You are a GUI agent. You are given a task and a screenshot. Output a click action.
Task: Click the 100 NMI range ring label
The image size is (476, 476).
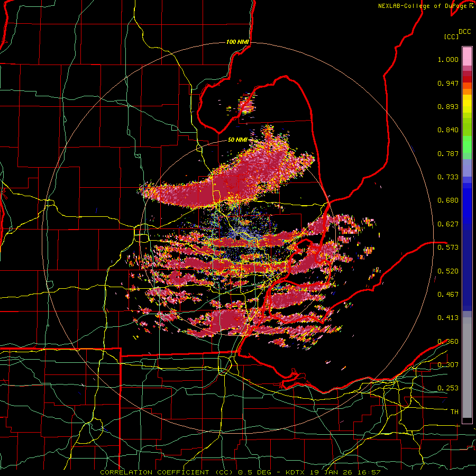[x=237, y=42]
